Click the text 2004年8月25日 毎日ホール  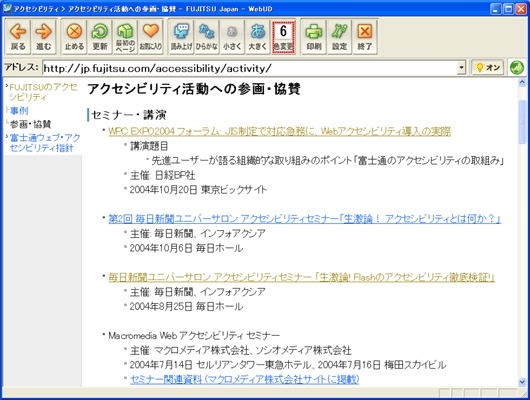[186, 307]
